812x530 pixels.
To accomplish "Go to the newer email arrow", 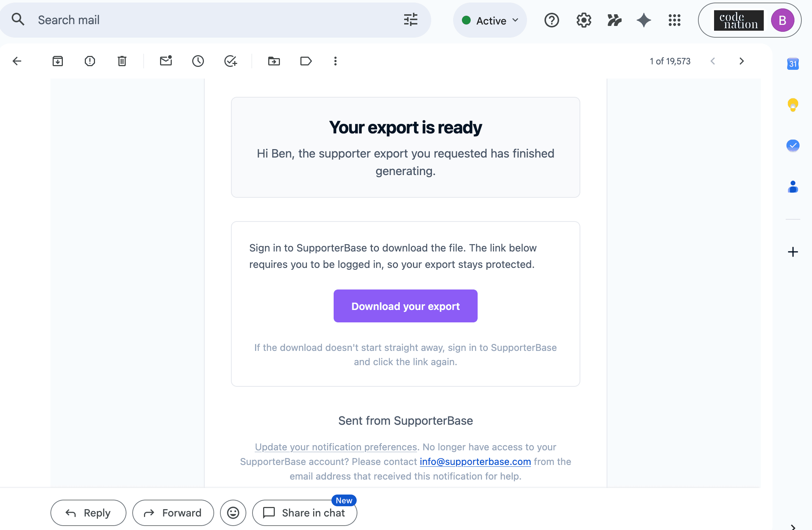I will [713, 61].
